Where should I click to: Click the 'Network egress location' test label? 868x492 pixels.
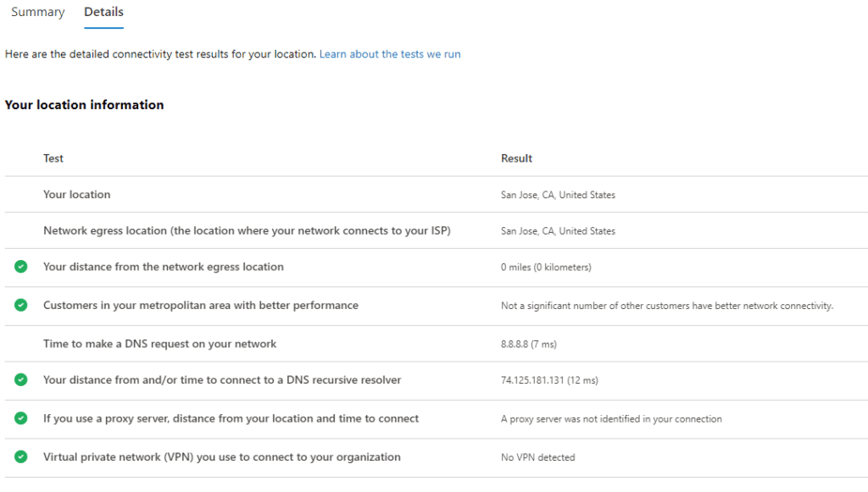246,231
